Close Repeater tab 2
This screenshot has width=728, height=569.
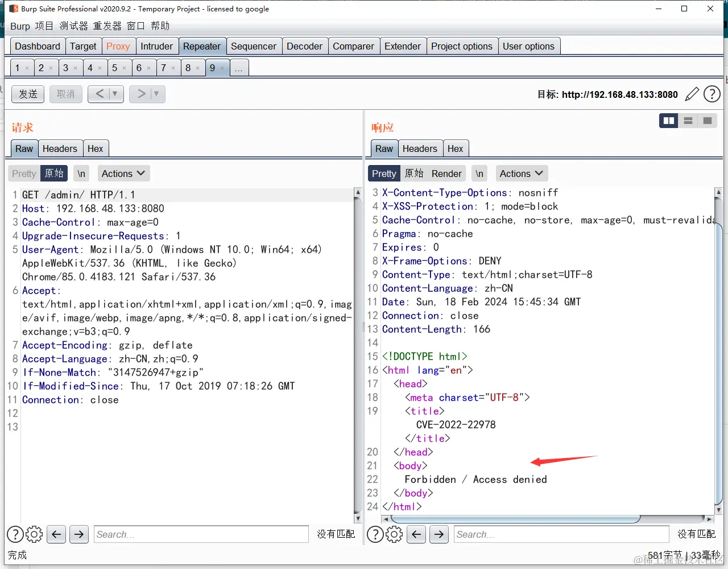tap(51, 68)
